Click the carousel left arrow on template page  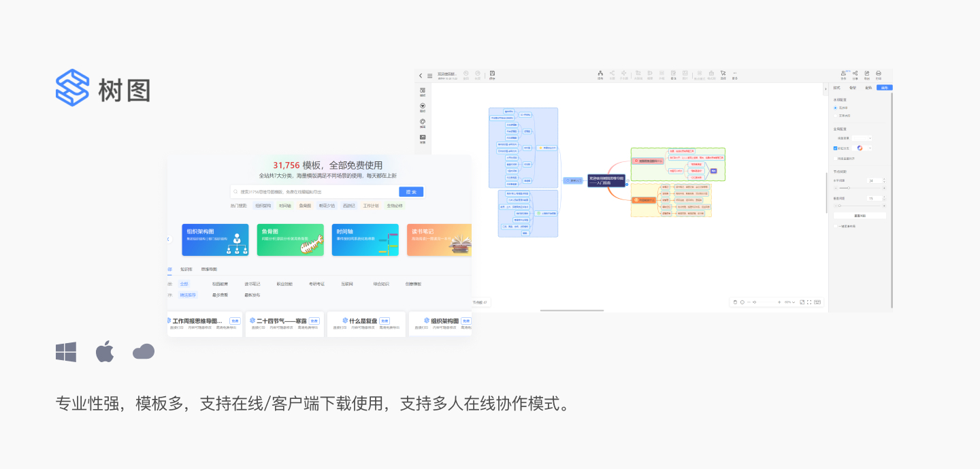click(169, 239)
